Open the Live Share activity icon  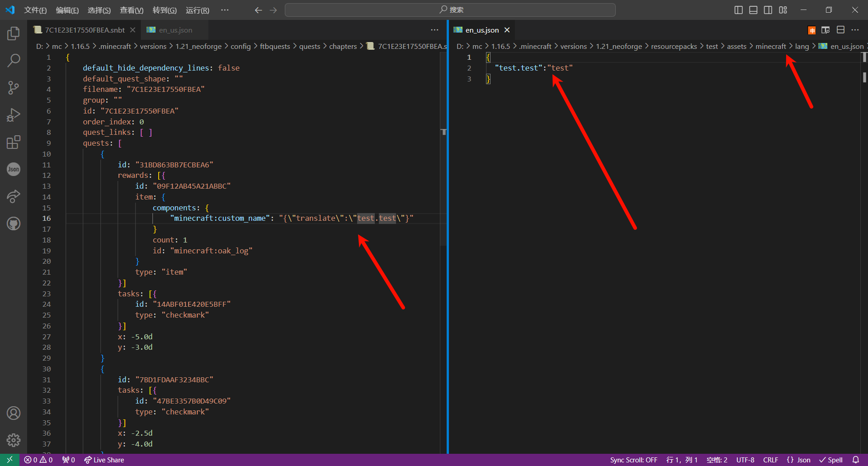tap(14, 196)
